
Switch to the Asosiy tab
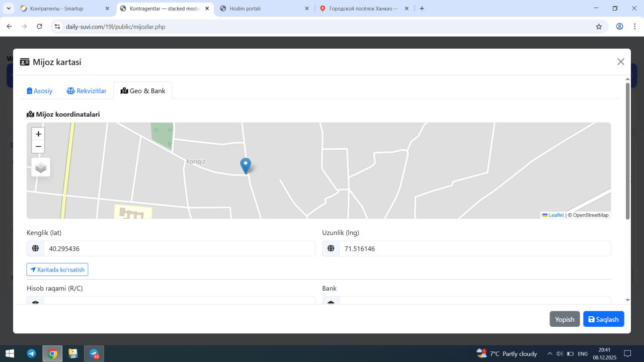coord(40,91)
